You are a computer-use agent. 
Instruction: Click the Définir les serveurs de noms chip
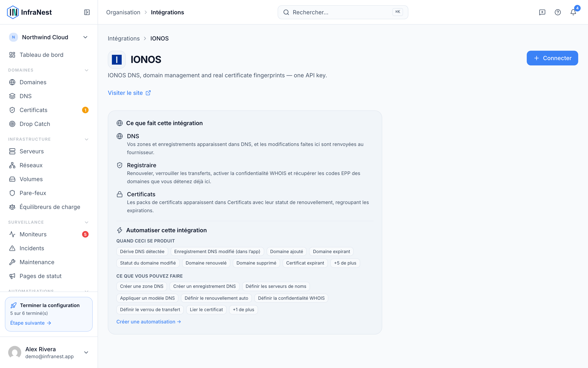(x=276, y=286)
